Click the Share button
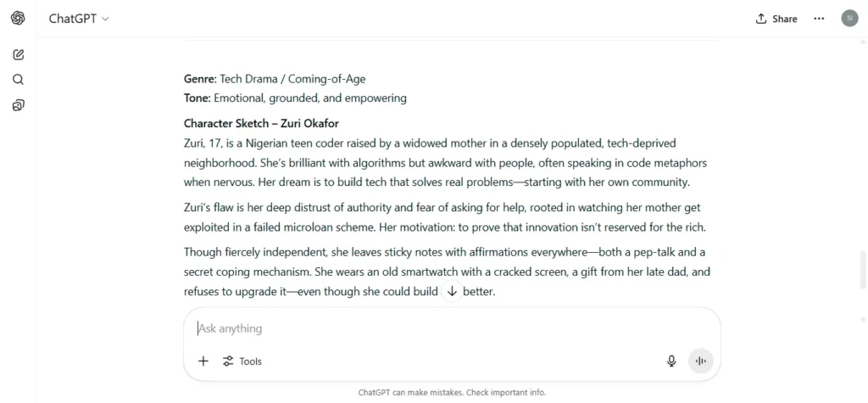 pos(776,19)
